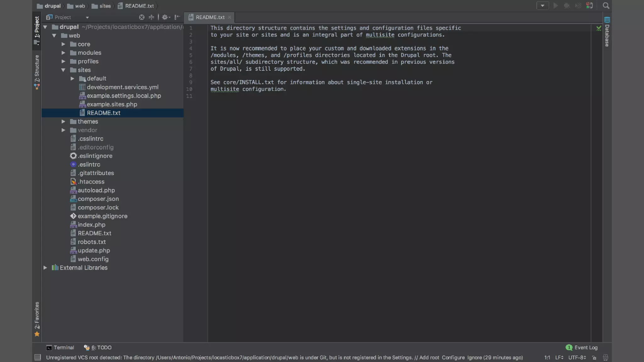This screenshot has height=362, width=644.
Task: Click the Hector inspector icon in status bar
Action: click(x=605, y=358)
